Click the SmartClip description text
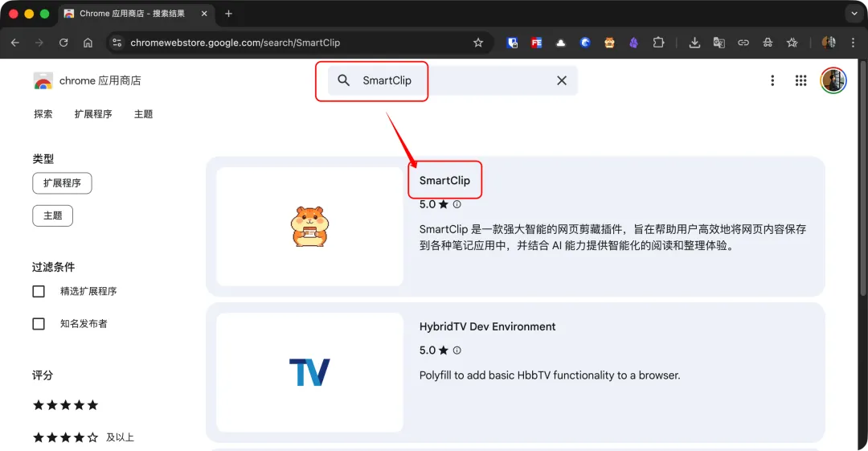This screenshot has width=868, height=451. click(x=612, y=237)
